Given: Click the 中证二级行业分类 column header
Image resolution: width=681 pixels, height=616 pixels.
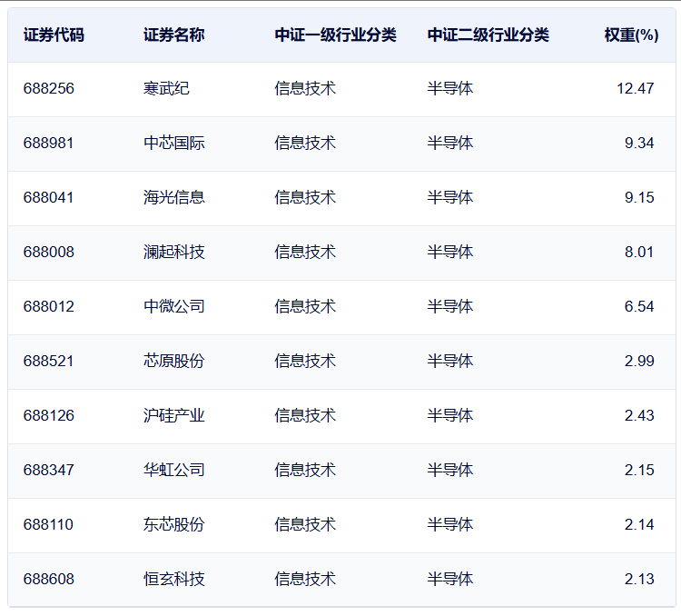Looking at the screenshot, I should (489, 35).
